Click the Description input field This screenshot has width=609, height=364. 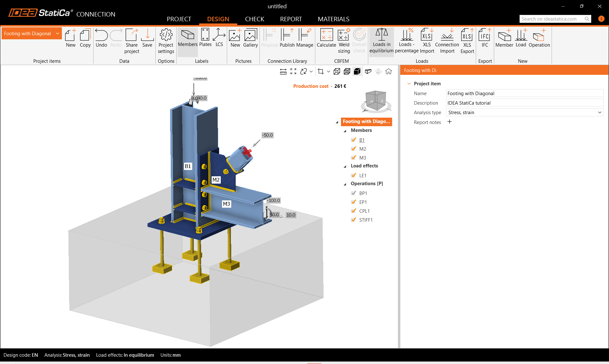coord(524,103)
